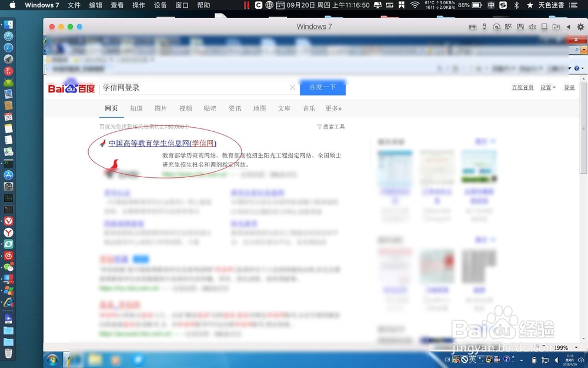Open the 设置 dropdown near 登录
The image size is (588, 368).
(x=547, y=87)
